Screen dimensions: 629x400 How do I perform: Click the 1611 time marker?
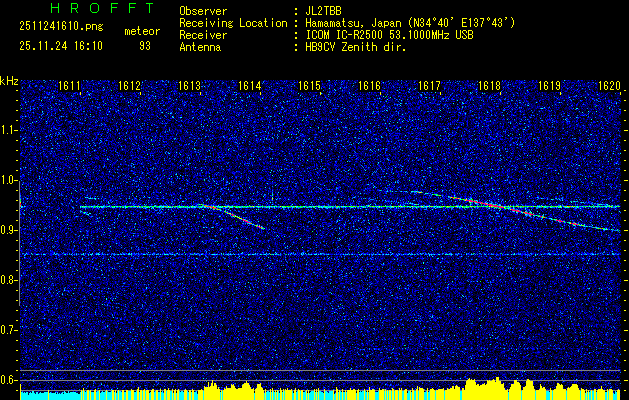tap(69, 87)
